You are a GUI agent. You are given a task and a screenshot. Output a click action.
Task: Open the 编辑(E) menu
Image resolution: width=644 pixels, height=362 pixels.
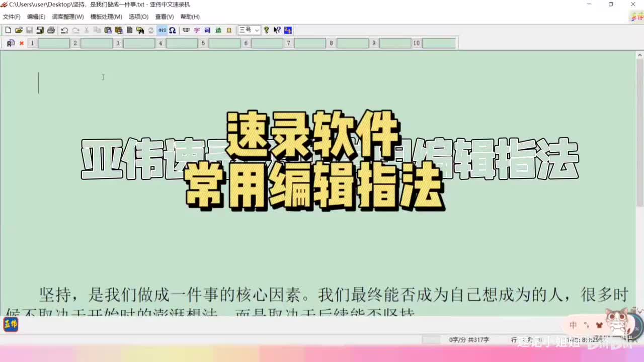tap(36, 17)
